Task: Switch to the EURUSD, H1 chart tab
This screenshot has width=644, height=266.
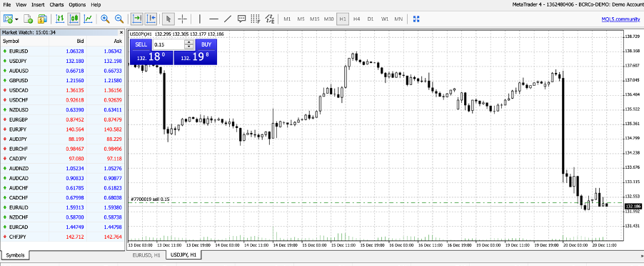Action: pyautogui.click(x=146, y=255)
